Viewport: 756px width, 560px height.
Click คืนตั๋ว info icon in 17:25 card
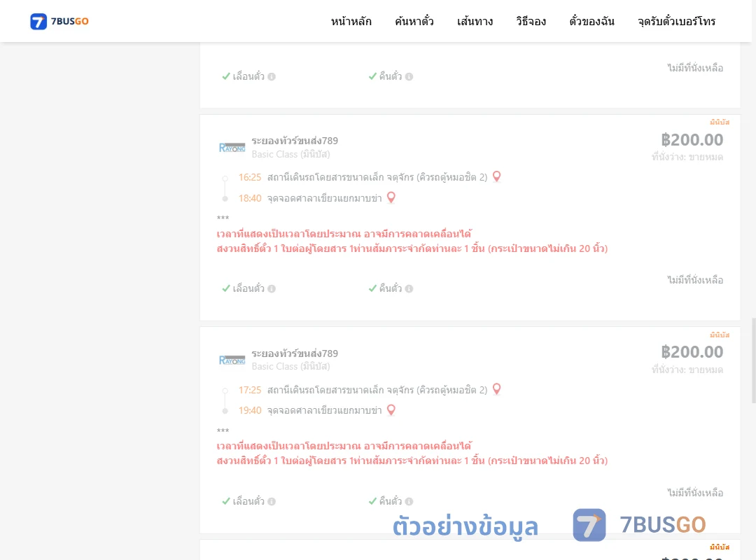(x=409, y=502)
